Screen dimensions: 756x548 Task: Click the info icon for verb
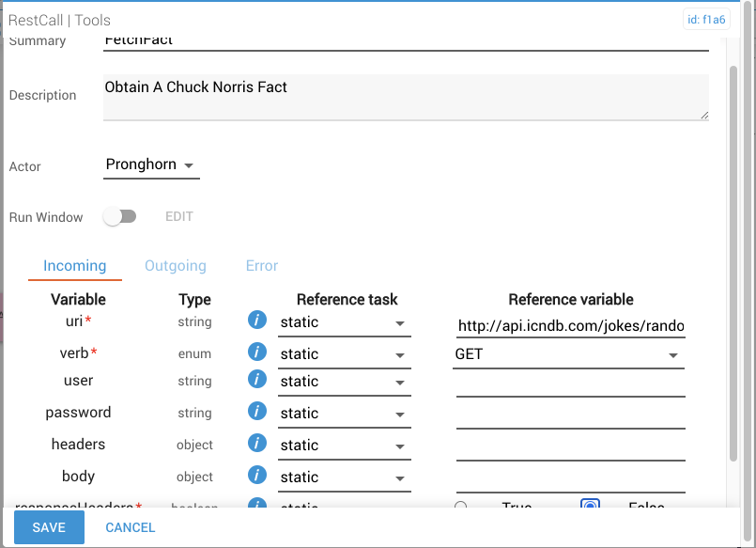[257, 352]
